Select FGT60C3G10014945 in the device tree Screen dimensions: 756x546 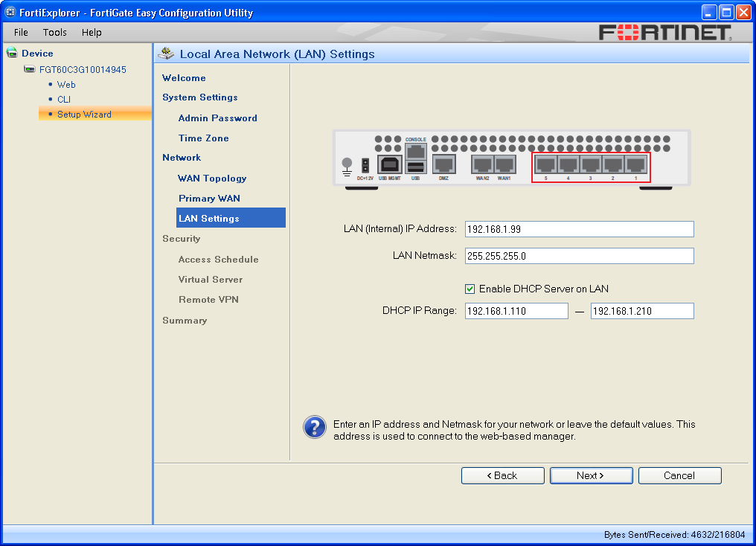[x=83, y=69]
